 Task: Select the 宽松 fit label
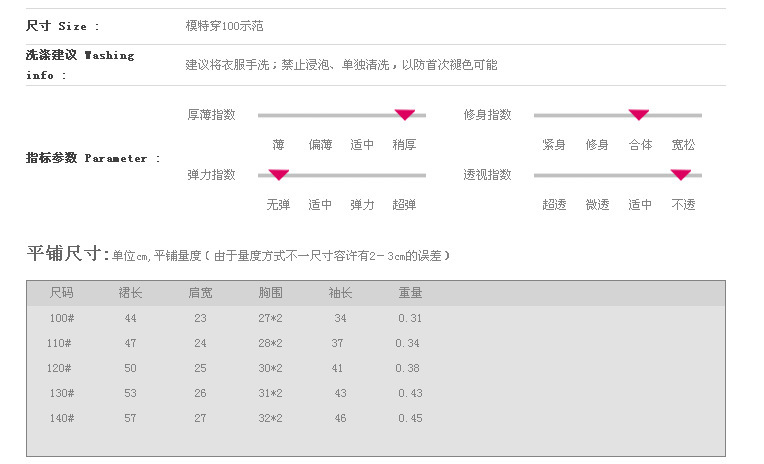683,145
